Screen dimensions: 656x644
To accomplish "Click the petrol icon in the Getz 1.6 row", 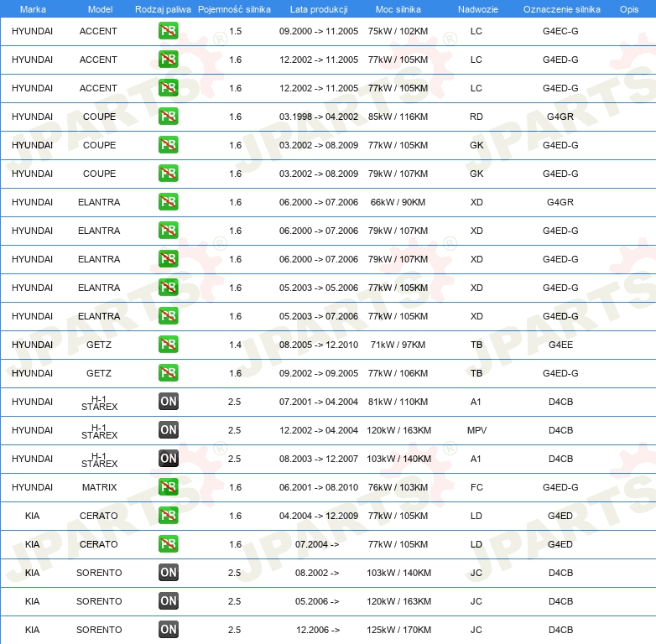I will click(168, 373).
